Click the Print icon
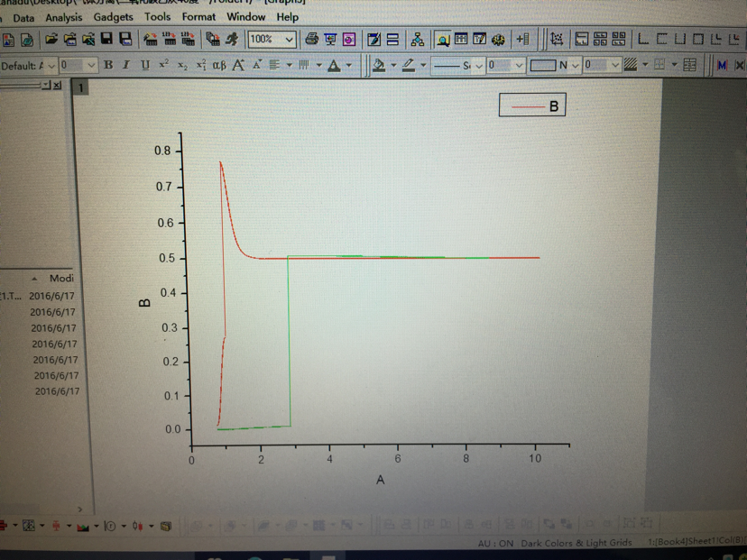 click(x=311, y=39)
